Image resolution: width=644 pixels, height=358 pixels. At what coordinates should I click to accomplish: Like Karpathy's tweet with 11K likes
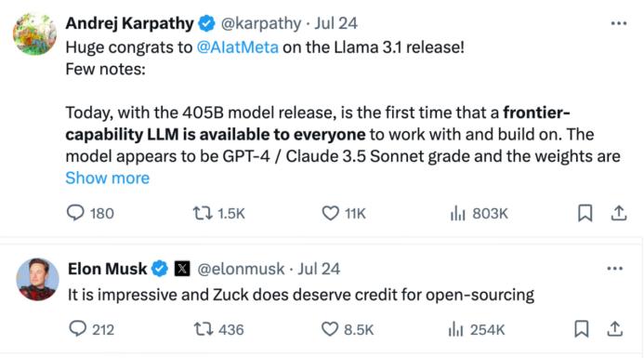pos(330,213)
